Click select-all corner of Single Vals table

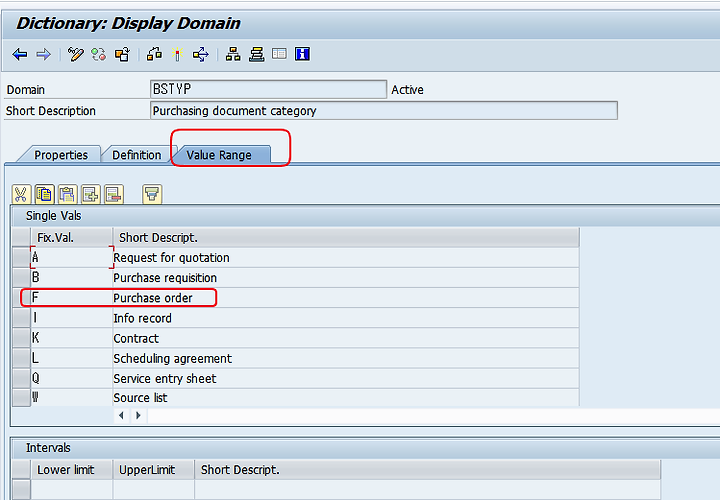click(21, 237)
